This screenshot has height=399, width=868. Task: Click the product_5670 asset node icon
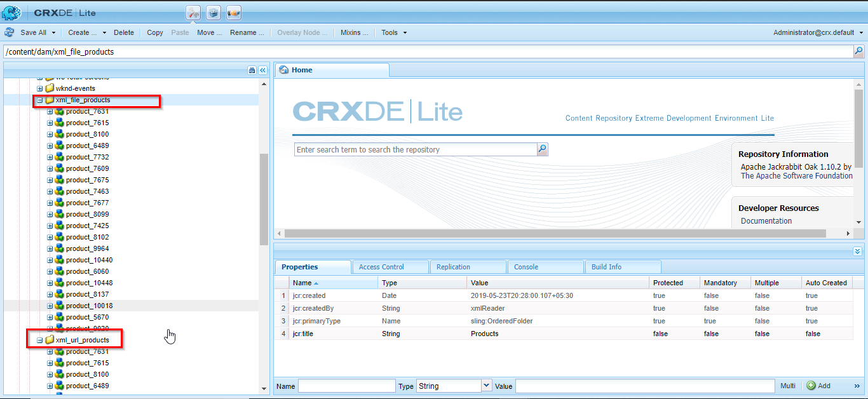click(x=60, y=317)
